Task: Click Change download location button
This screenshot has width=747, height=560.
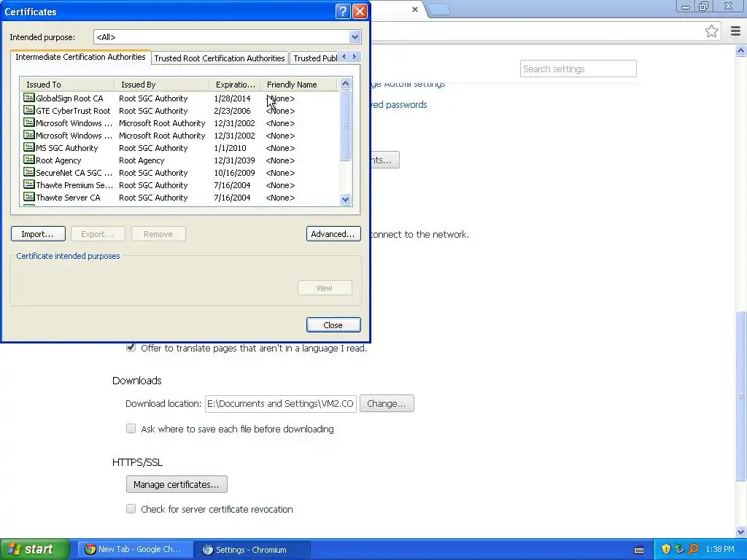Action: click(387, 403)
